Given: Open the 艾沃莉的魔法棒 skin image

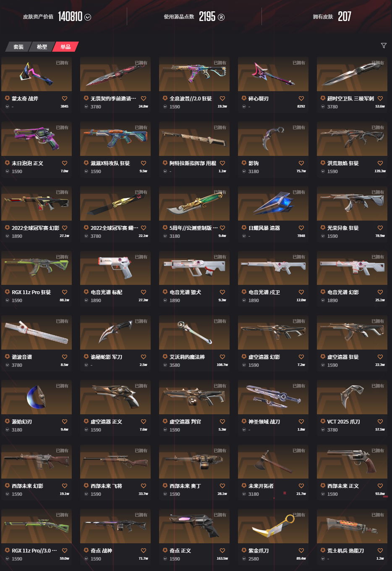Looking at the screenshot, I should tap(194, 332).
